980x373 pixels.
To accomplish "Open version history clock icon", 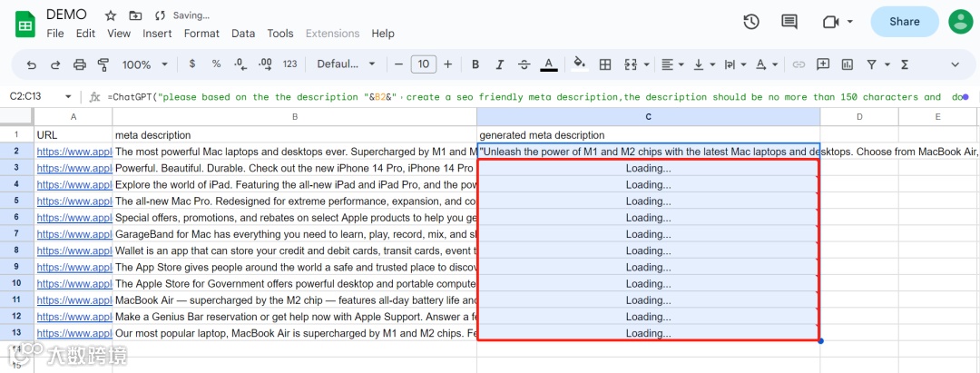I will point(750,21).
